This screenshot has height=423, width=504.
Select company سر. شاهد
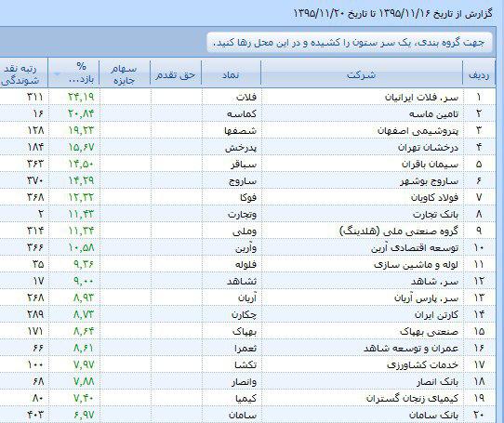pyautogui.click(x=434, y=281)
